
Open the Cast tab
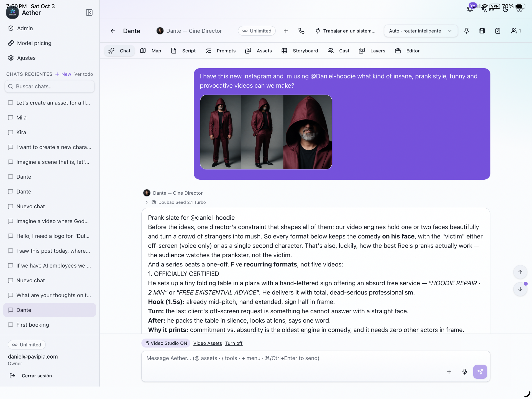coord(339,51)
